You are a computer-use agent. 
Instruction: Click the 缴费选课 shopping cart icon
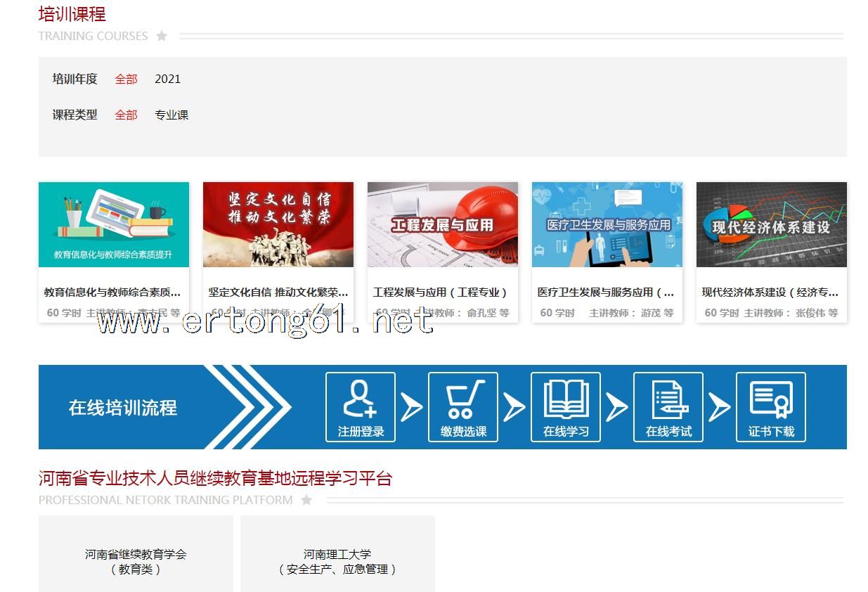463,407
